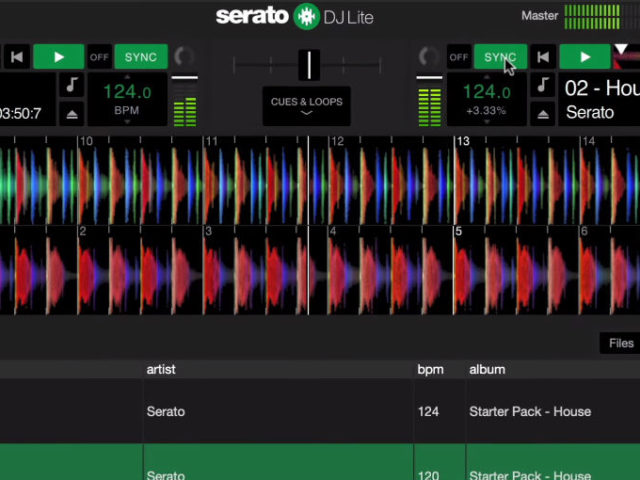
Task: Play the right deck
Action: [585, 57]
